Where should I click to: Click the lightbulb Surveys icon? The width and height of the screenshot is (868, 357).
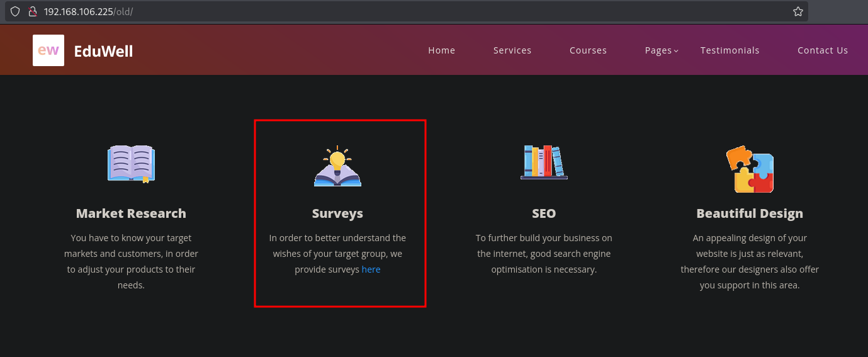(x=337, y=166)
